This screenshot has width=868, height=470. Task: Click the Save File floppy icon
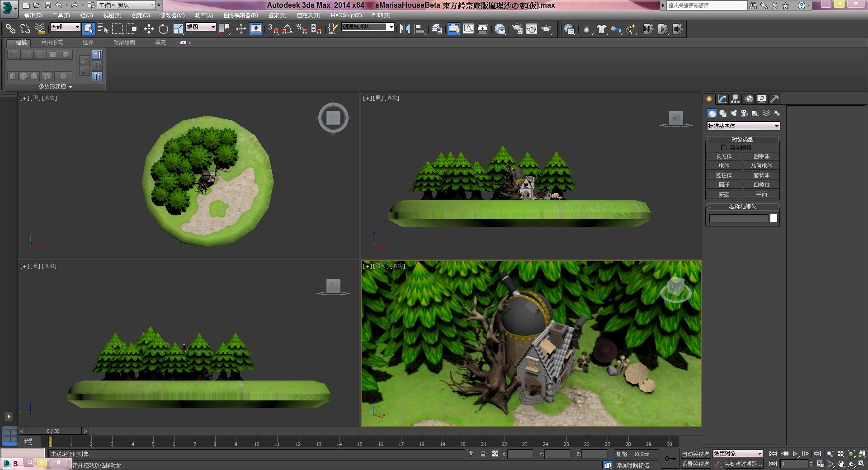tap(47, 5)
